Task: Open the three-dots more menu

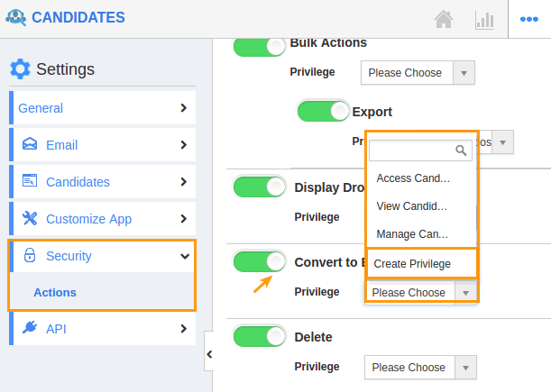Action: coord(528,19)
